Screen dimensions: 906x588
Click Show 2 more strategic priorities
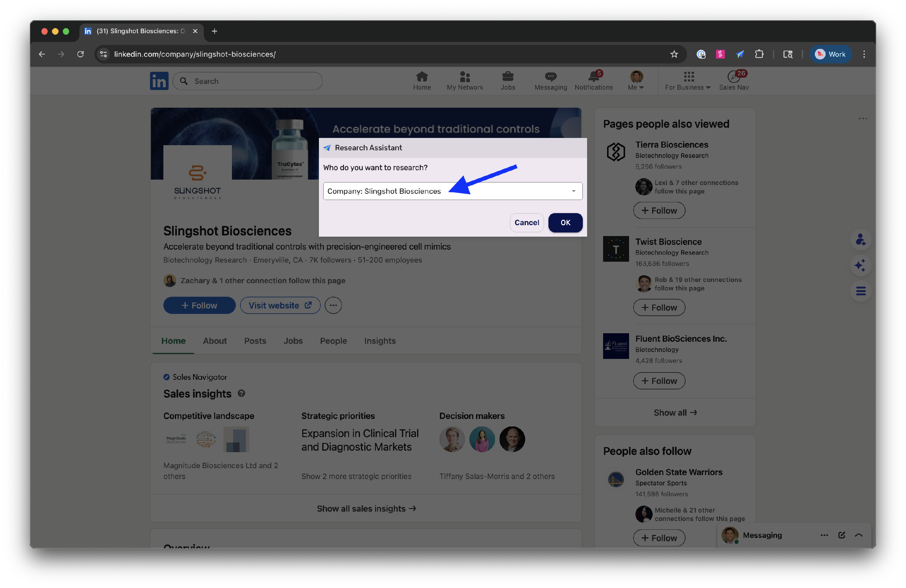pyautogui.click(x=356, y=476)
